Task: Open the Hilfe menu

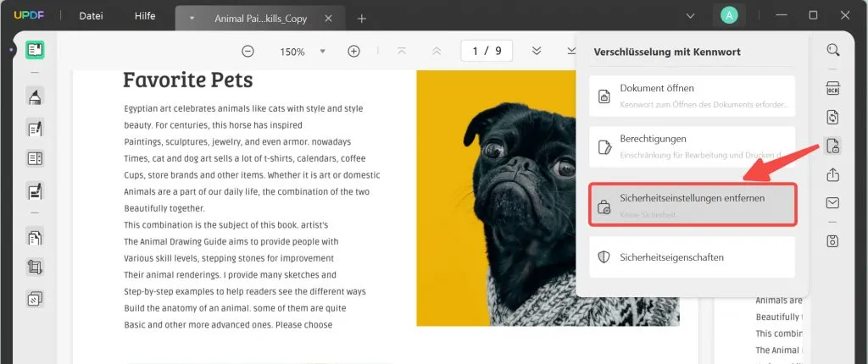Action: click(x=145, y=17)
